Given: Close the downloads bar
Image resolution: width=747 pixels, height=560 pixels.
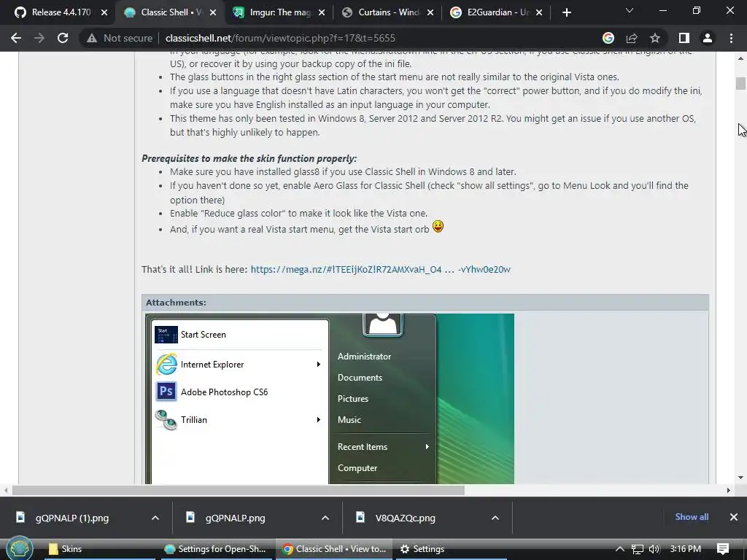Looking at the screenshot, I should click(734, 517).
